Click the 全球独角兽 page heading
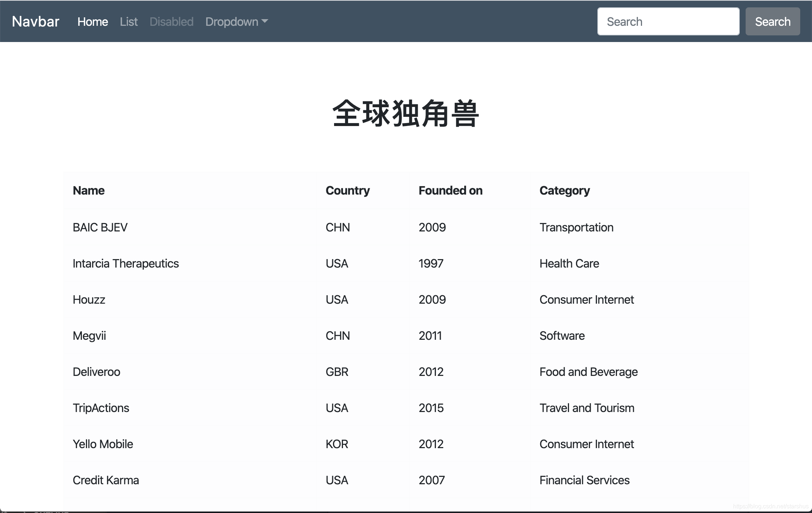This screenshot has height=513, width=812. coord(406,114)
